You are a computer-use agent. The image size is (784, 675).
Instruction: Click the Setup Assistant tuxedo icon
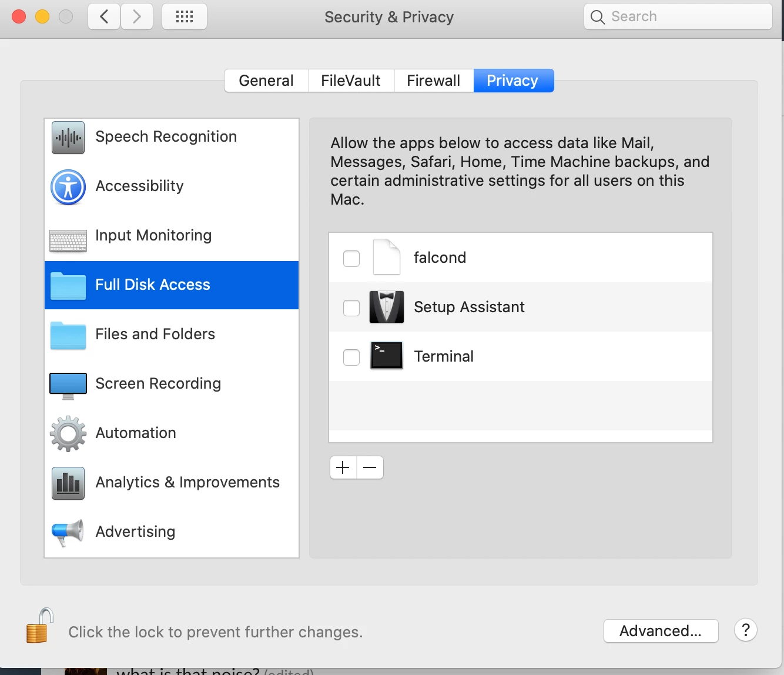(387, 307)
